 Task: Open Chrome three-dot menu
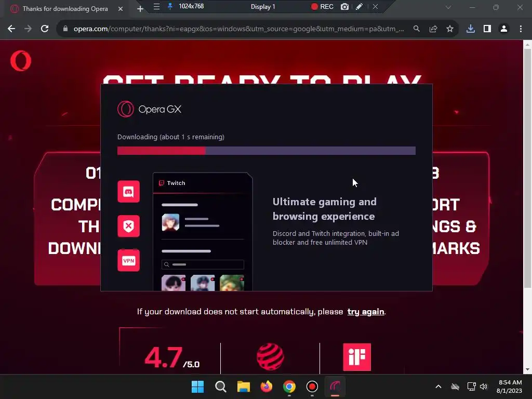[521, 29]
